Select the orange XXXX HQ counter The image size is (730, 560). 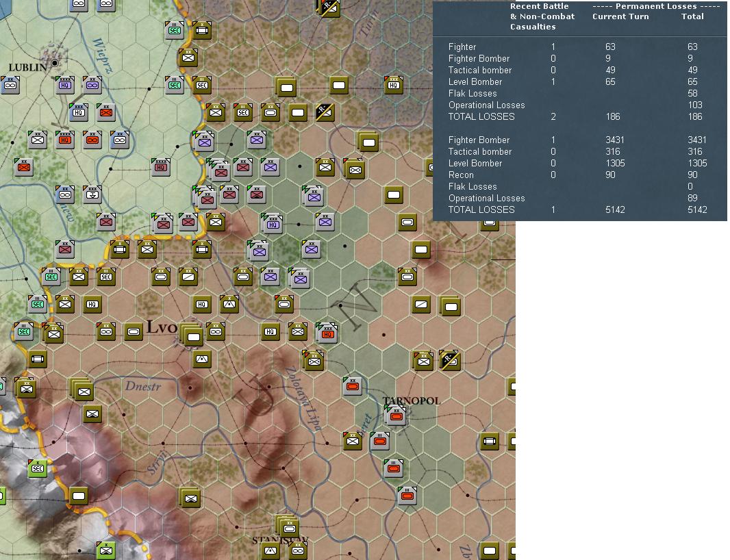(x=64, y=140)
